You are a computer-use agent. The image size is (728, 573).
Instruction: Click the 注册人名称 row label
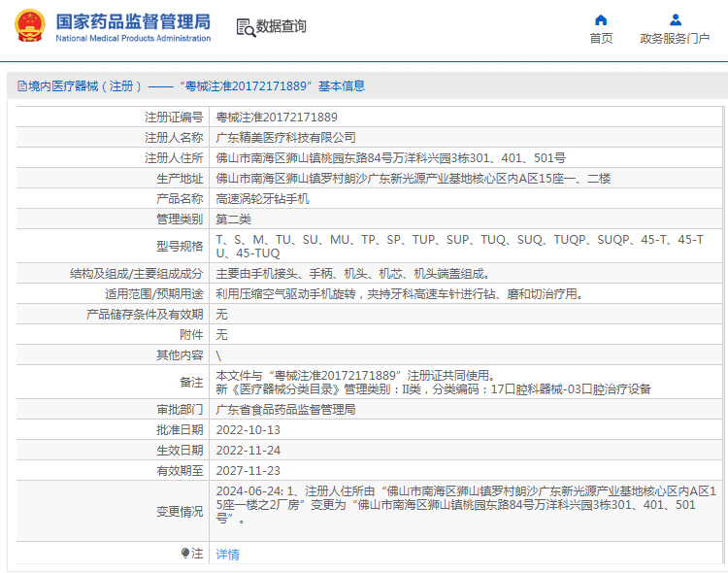pos(174,138)
